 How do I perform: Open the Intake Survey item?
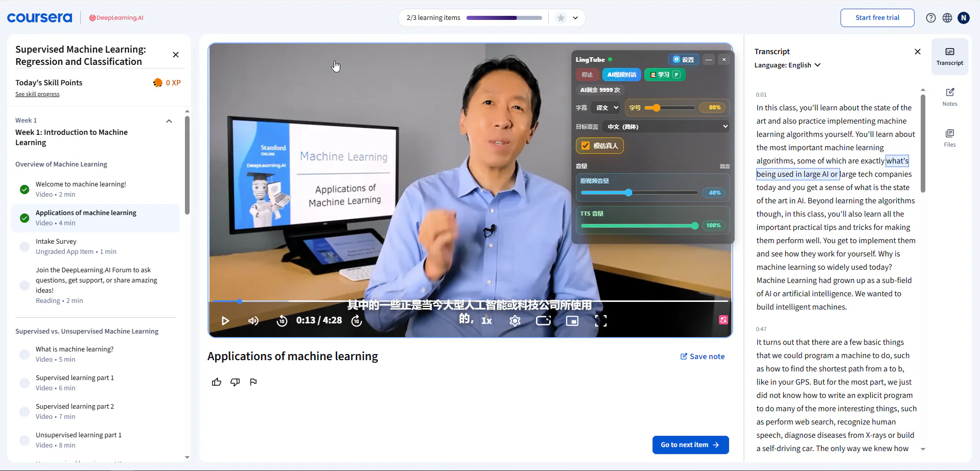(x=95, y=246)
